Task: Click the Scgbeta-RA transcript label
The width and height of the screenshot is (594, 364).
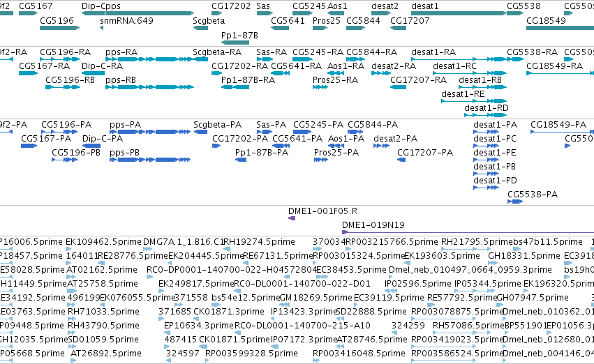Action: pyautogui.click(x=217, y=52)
